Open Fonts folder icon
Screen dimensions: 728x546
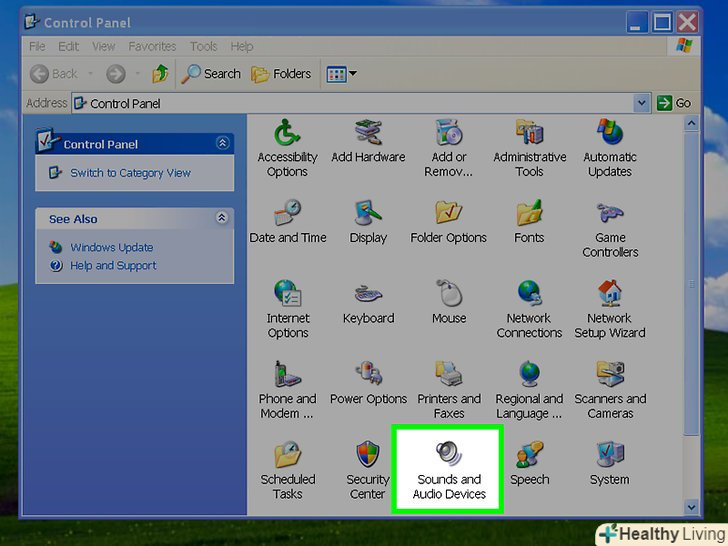pos(529,222)
